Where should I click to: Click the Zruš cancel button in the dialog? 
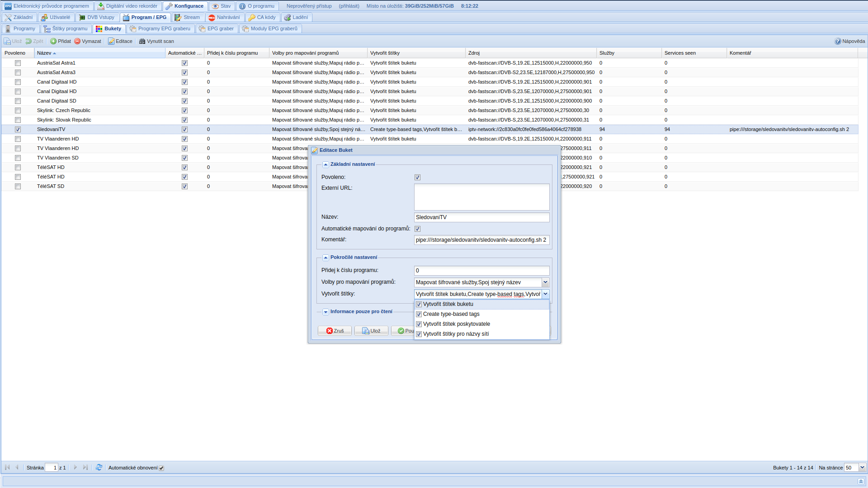pos(335,331)
